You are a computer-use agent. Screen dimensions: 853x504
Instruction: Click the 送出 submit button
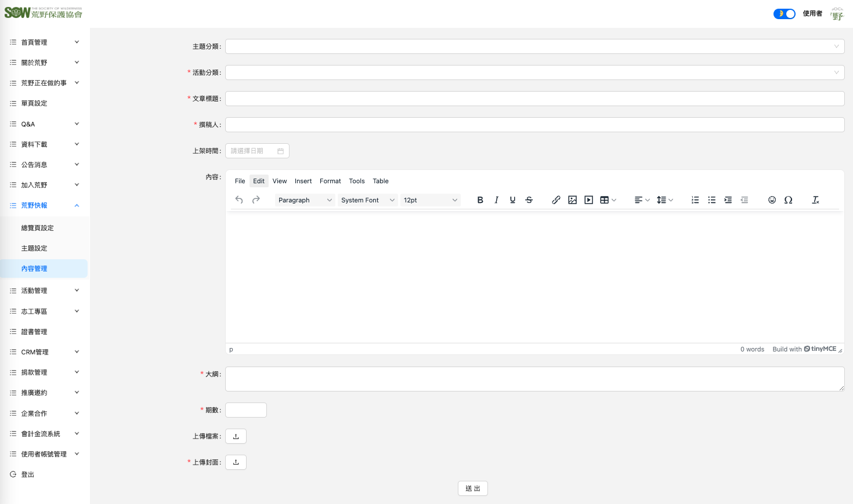(472, 488)
